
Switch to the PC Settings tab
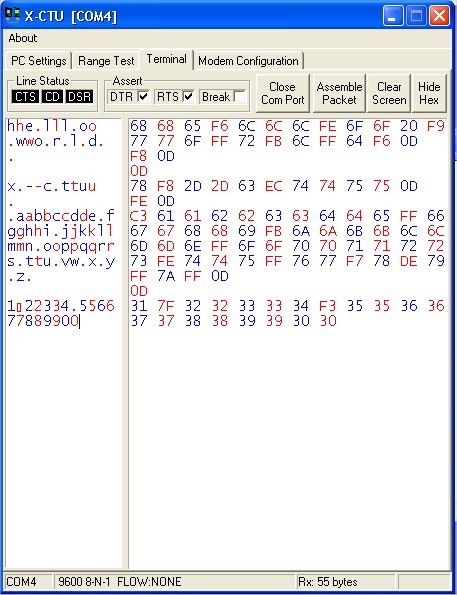point(39,61)
